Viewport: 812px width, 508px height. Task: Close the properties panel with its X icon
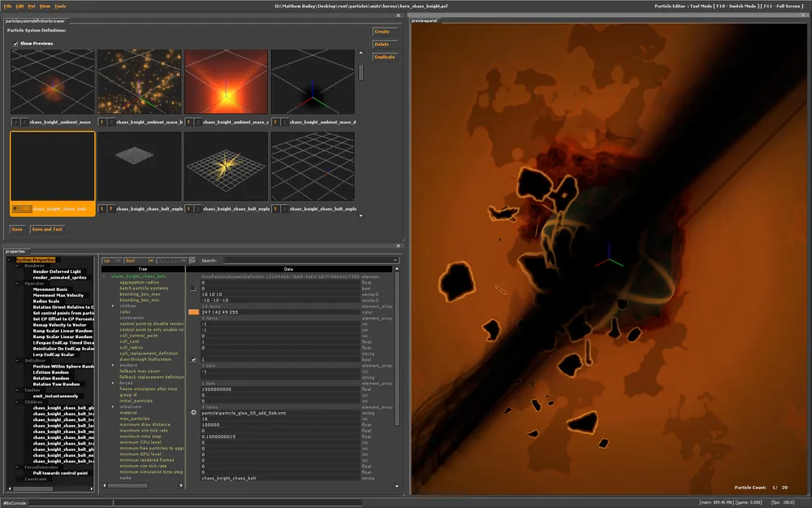click(x=398, y=245)
